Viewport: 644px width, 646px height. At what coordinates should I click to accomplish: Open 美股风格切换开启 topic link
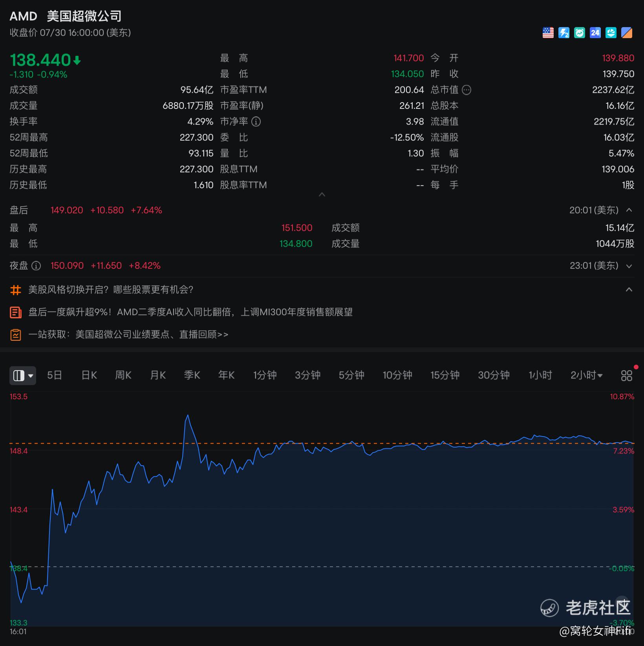click(111, 290)
